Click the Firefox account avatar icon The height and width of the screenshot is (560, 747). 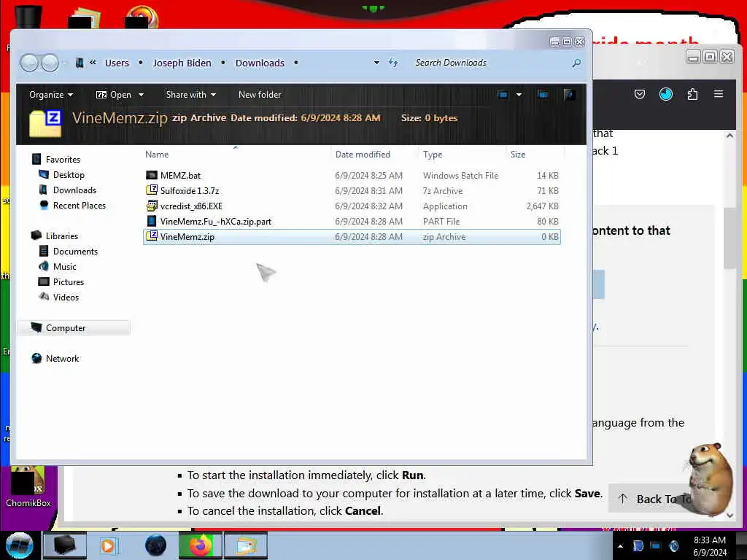tap(665, 94)
